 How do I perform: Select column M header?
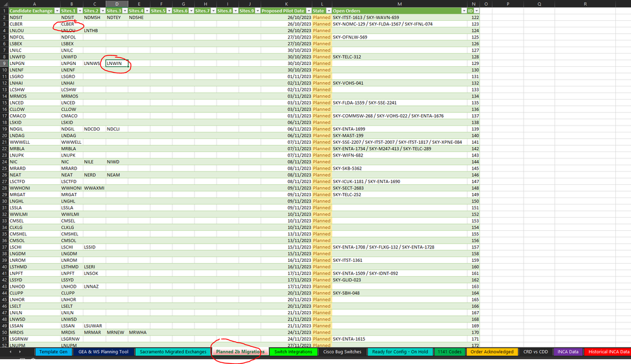tap(400, 4)
